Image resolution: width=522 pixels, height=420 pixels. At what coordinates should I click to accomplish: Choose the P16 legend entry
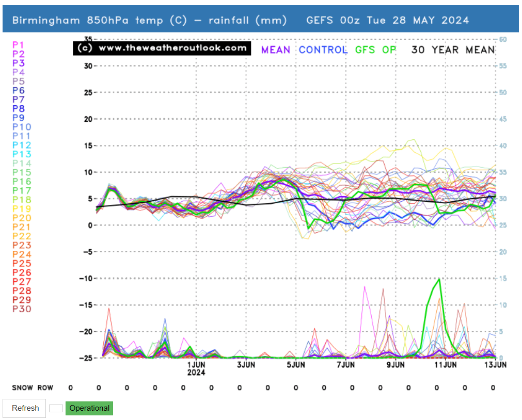[22, 182]
